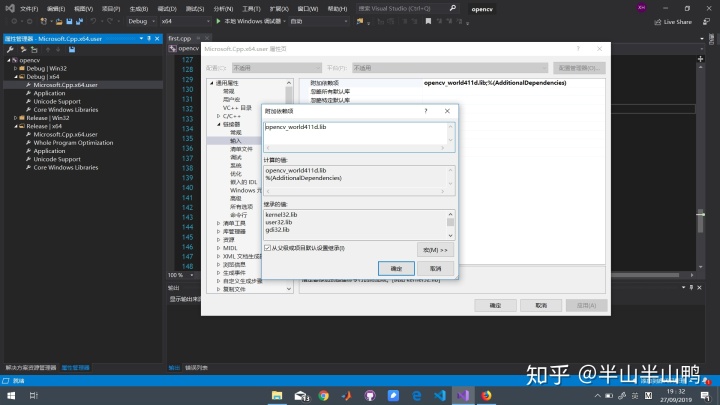The image size is (720, 405).
Task: Open Visual Studio Code from taskbar
Action: pyautogui.click(x=439, y=395)
